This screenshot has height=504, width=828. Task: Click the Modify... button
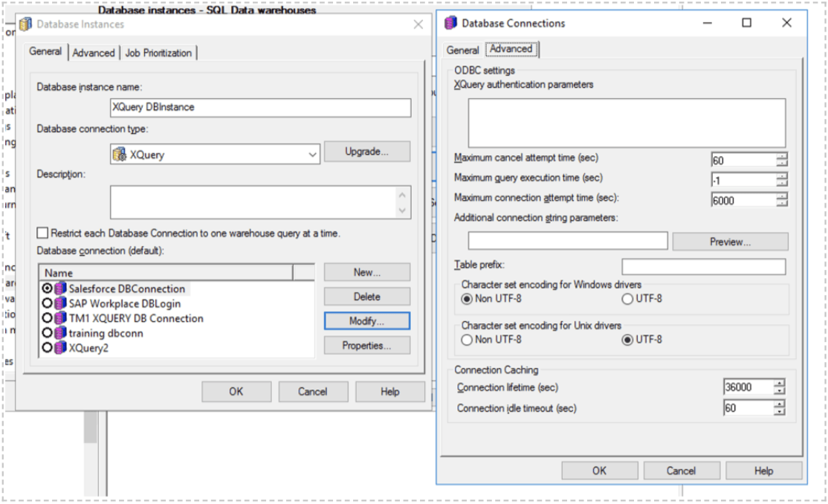[367, 320]
